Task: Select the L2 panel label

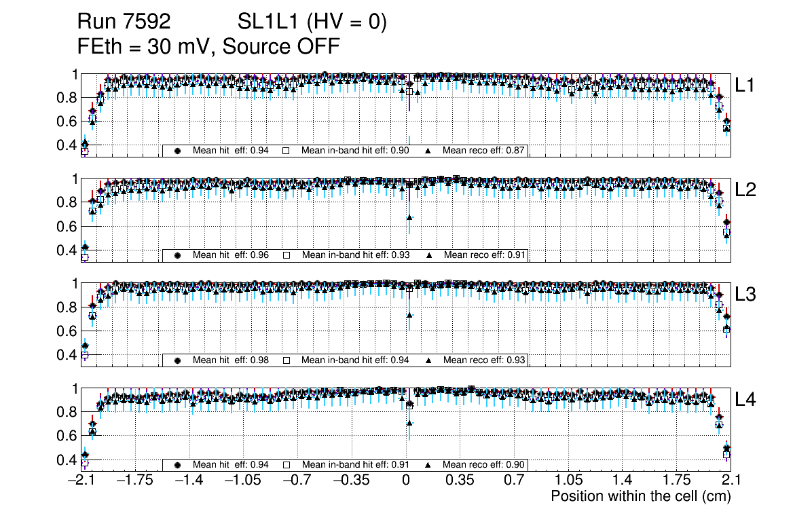Action: point(745,190)
